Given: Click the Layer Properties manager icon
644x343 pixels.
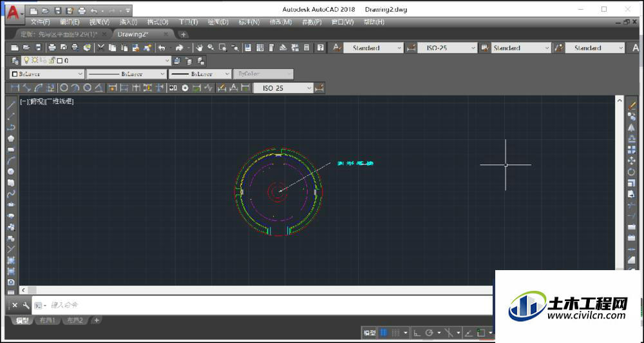Looking at the screenshot, I should (15, 61).
